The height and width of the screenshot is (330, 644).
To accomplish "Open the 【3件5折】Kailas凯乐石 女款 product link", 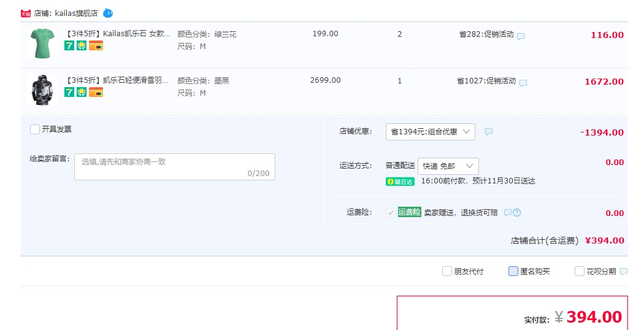I will click(x=118, y=34).
